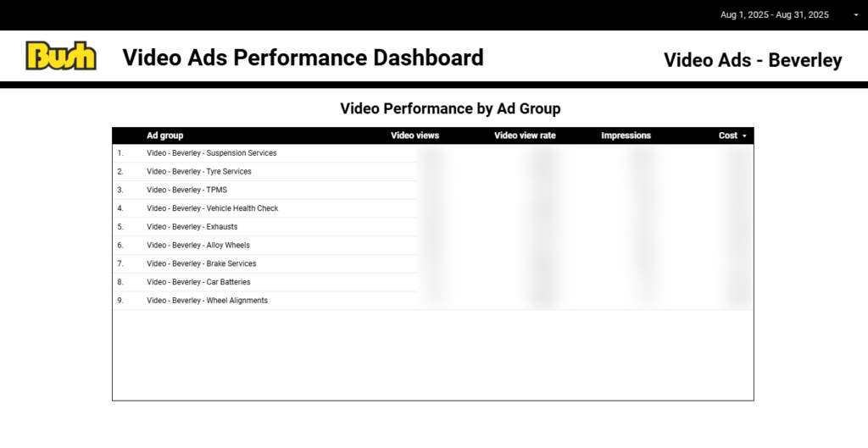Click the Brake Services ad group row
Screen dimensions: 868x448
point(201,263)
